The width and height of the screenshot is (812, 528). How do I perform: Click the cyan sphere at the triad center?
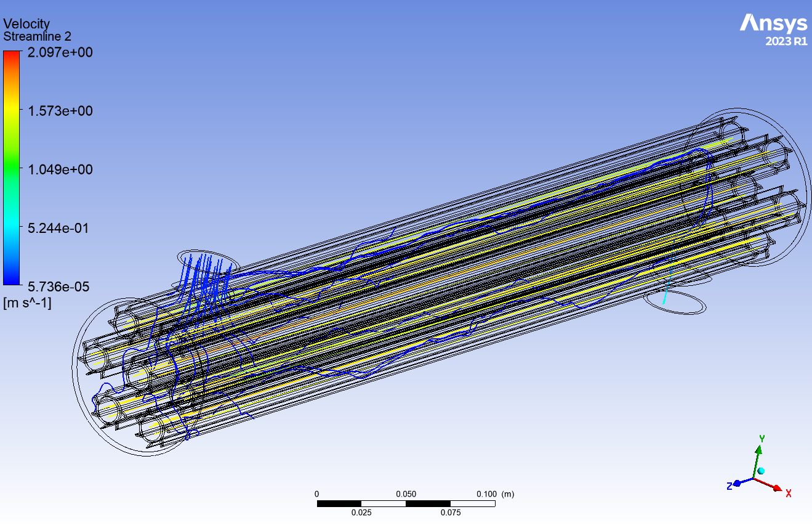tap(761, 471)
